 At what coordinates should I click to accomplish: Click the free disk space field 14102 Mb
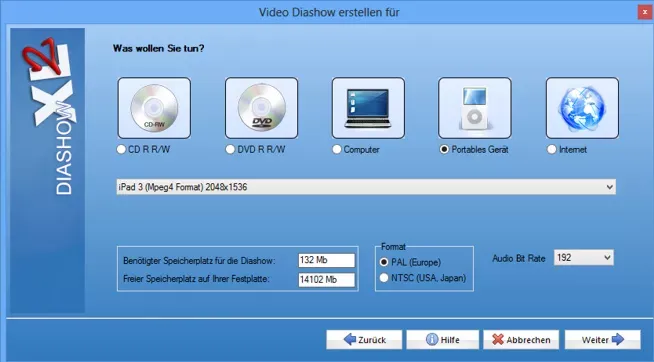[x=327, y=279]
